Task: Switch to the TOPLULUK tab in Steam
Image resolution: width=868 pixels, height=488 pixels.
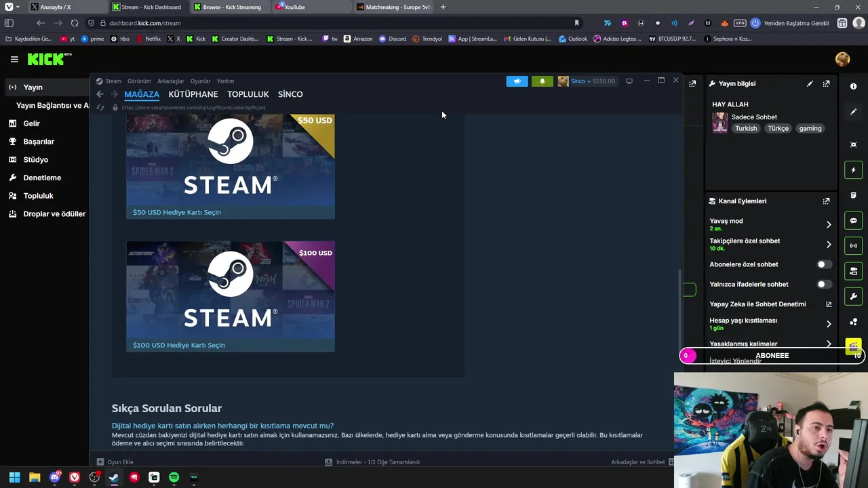Action: [x=248, y=94]
